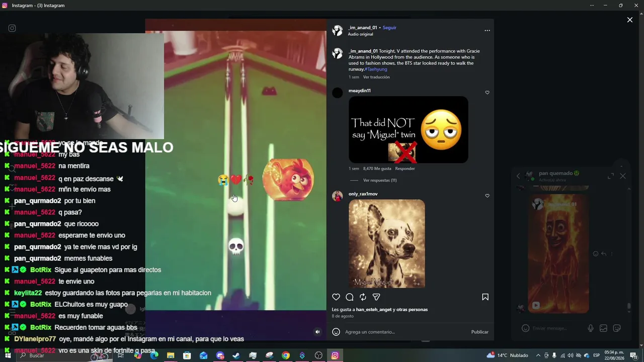This screenshot has width=644, height=362.
Task: Open the 'Miguel twin' meme image in the comment
Action: pyautogui.click(x=409, y=130)
